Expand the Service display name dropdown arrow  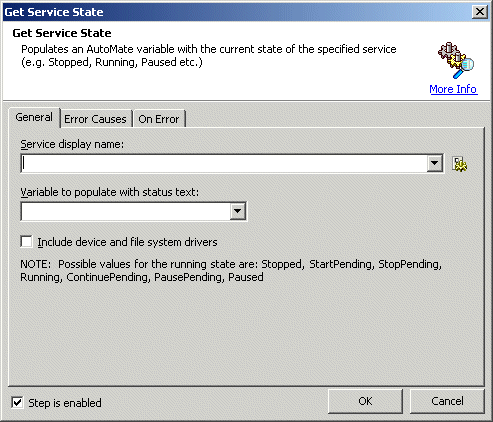[434, 163]
